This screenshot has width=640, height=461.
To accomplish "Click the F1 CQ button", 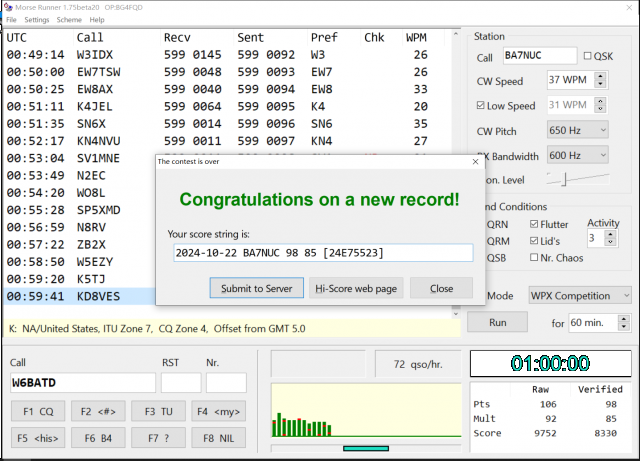I will pyautogui.click(x=38, y=412).
